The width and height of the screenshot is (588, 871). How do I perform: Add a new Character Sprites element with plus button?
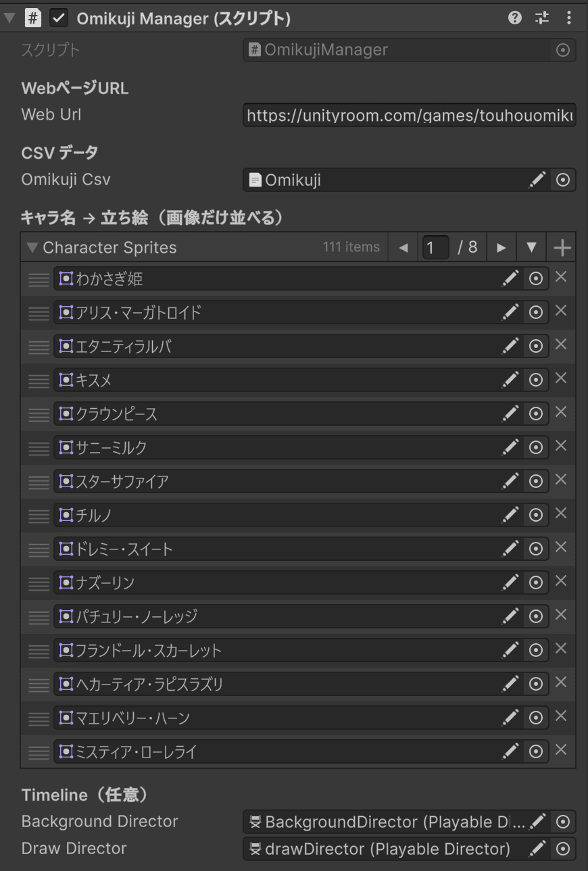pos(561,247)
